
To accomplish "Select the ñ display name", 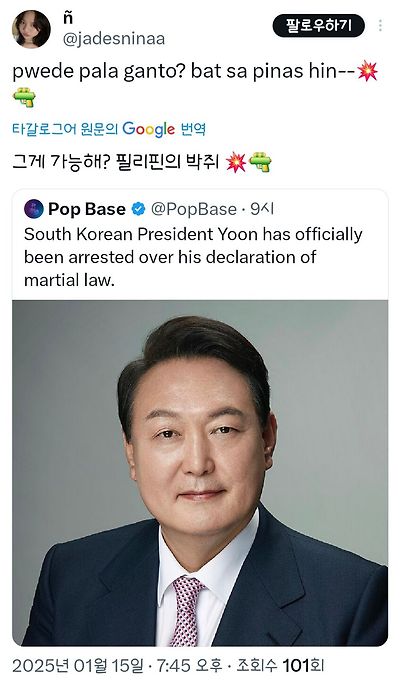I will (68, 18).
